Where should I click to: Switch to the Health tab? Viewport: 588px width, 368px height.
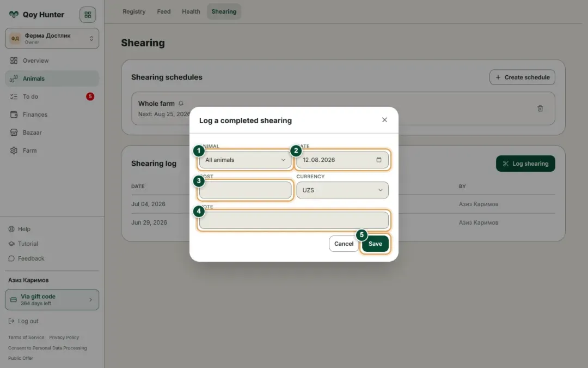(x=191, y=11)
